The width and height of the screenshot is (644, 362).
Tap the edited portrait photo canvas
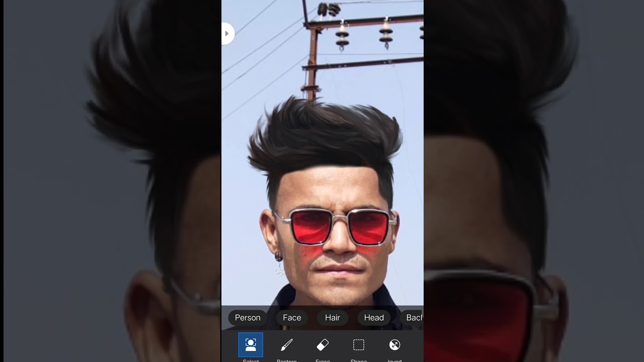click(323, 153)
